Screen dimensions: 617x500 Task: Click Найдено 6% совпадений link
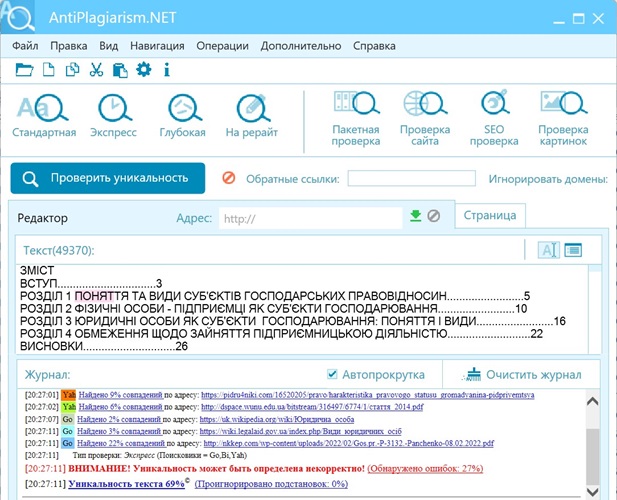click(120, 407)
